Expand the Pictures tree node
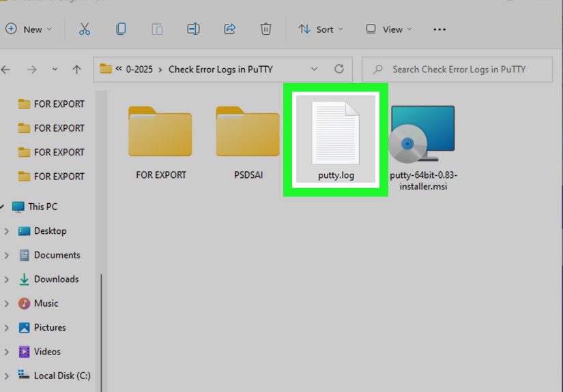This screenshot has height=392, width=563. coord(6,328)
